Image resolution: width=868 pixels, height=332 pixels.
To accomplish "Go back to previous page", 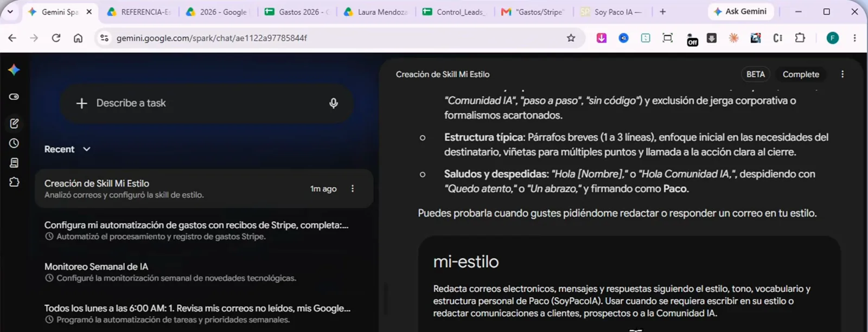I will (12, 38).
